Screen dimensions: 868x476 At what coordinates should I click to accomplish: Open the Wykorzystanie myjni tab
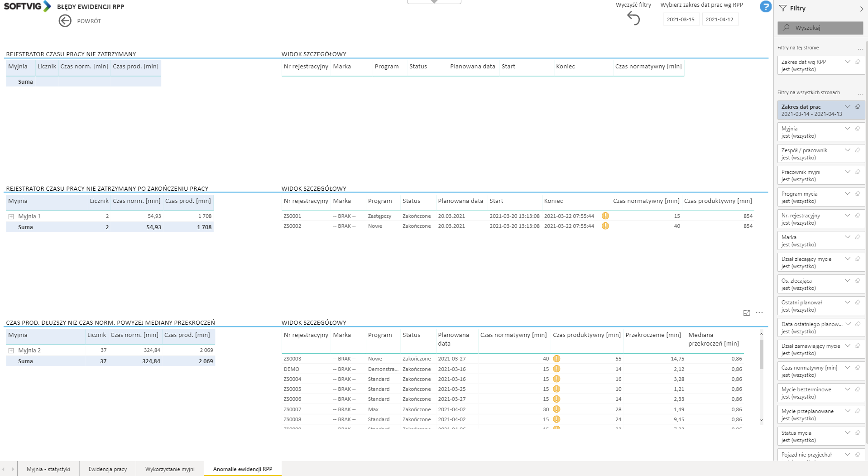pos(170,469)
